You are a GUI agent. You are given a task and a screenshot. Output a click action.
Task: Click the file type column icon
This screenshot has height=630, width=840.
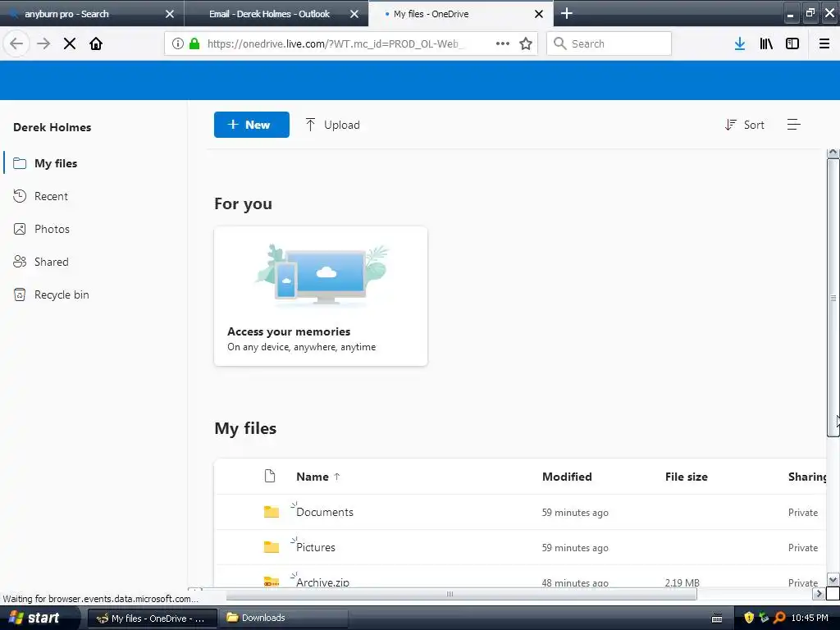pos(270,477)
